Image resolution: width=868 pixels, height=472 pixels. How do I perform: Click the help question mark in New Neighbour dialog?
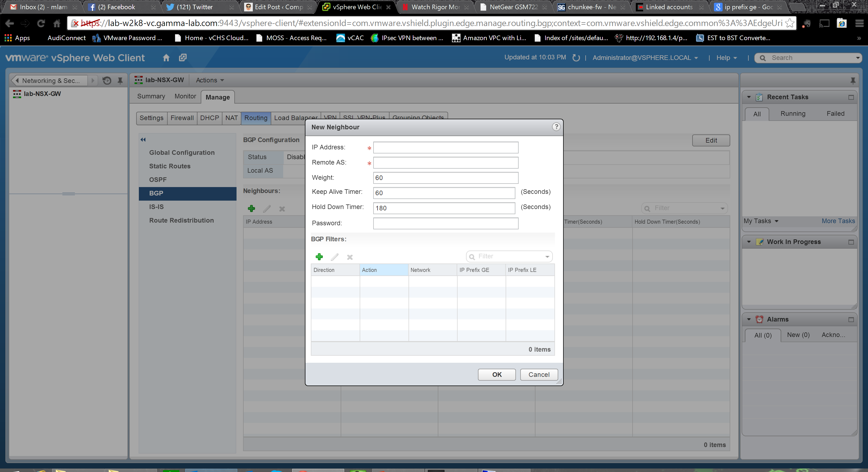pos(556,127)
